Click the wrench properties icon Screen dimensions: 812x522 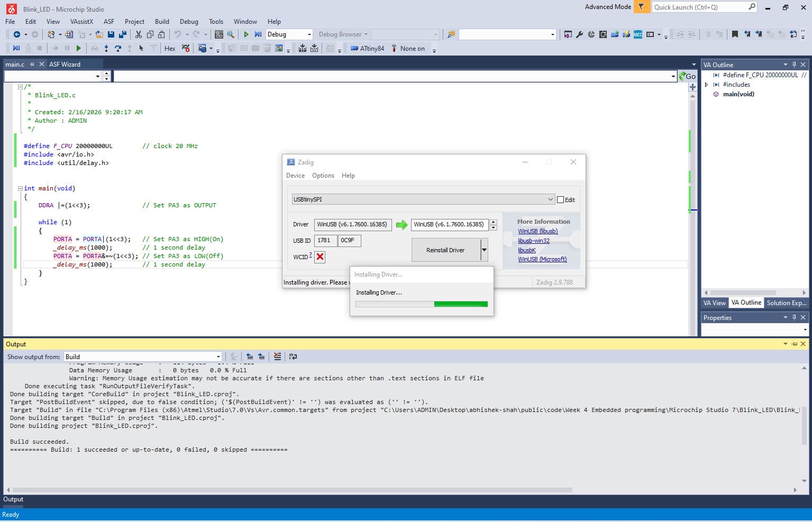coord(579,34)
